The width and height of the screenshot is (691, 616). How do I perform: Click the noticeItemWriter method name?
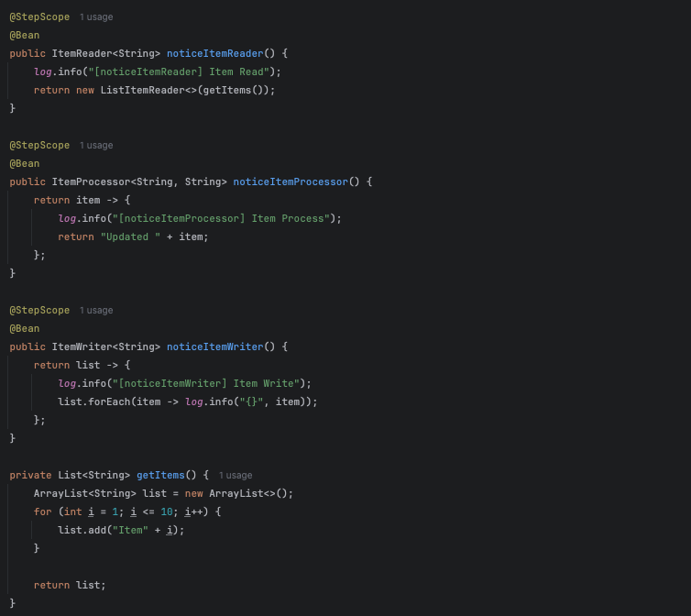pos(215,347)
